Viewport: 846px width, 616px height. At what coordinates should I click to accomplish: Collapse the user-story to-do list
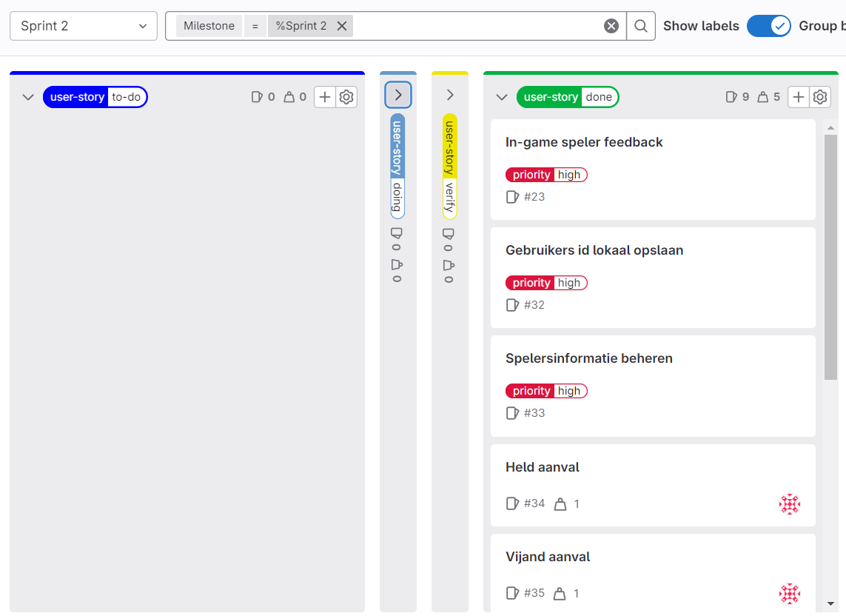point(28,97)
